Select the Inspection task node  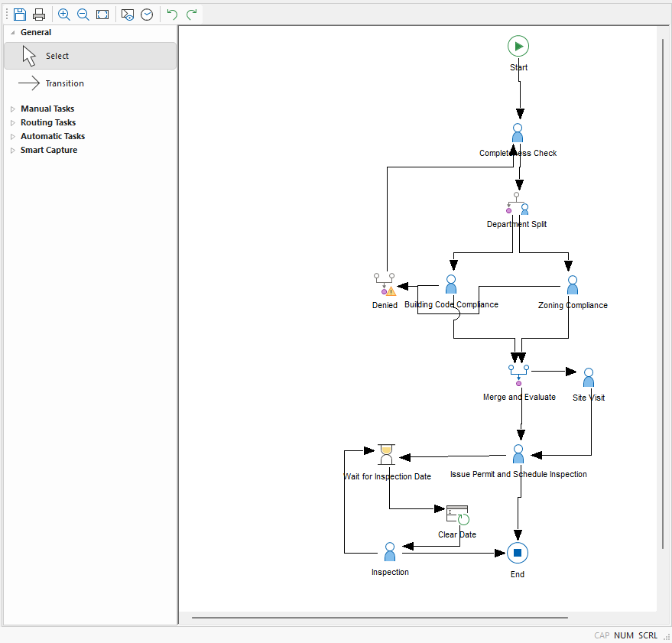coord(390,552)
